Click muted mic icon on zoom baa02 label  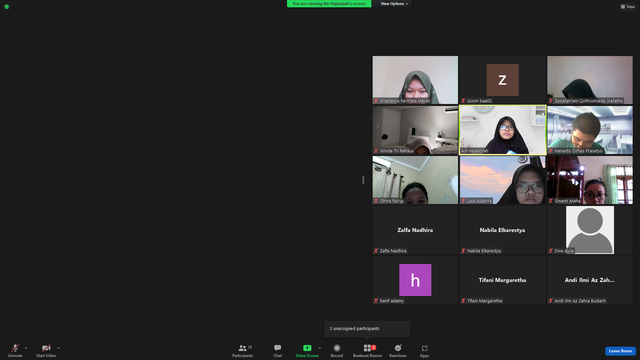point(463,100)
